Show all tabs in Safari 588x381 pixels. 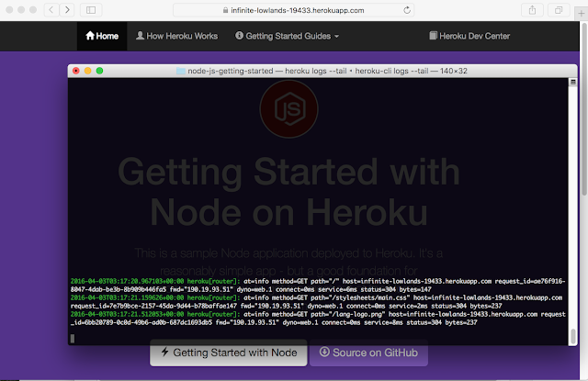pos(559,10)
